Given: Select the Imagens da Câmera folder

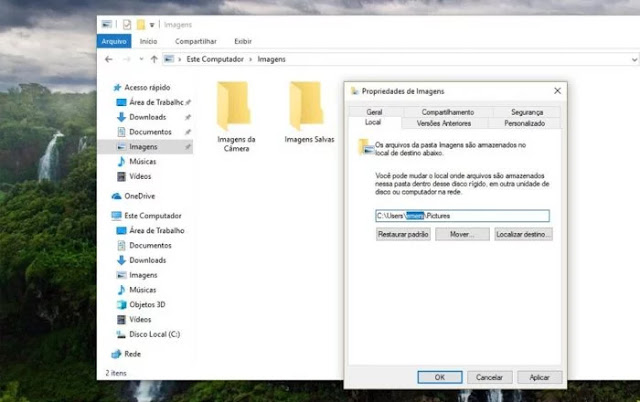Looking at the screenshot, I should pyautogui.click(x=236, y=117).
